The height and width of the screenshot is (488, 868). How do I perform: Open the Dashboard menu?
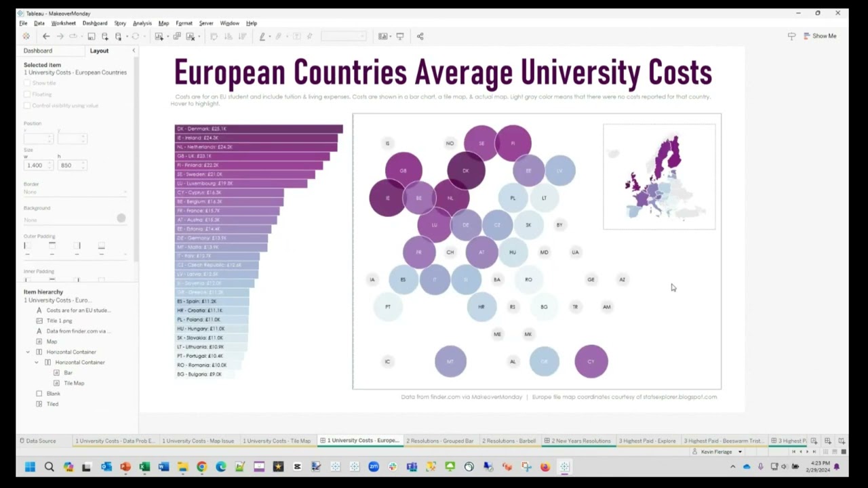click(x=95, y=23)
